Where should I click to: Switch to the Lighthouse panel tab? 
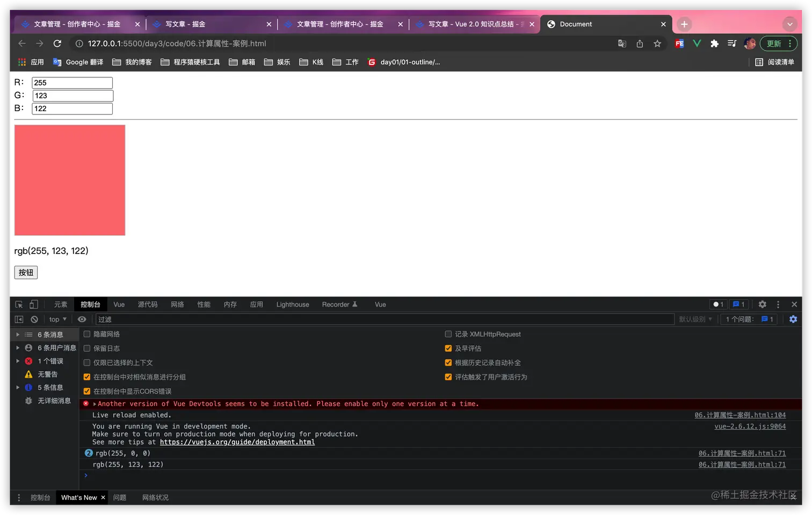tap(292, 304)
